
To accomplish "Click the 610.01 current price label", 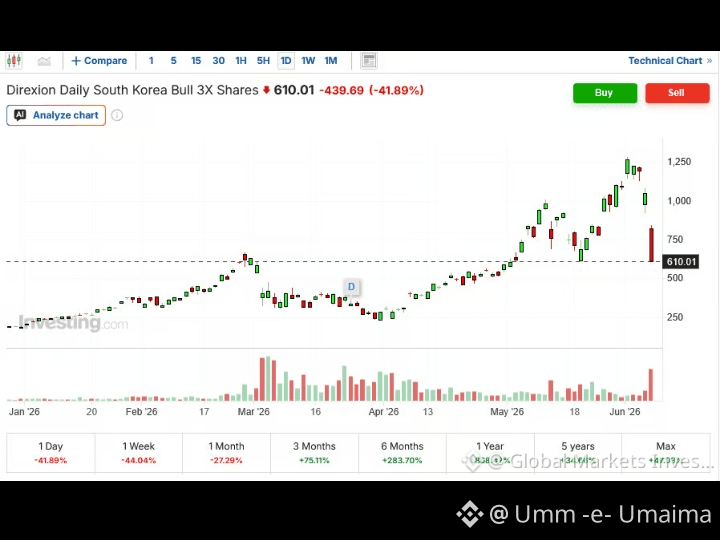I will tap(681, 262).
